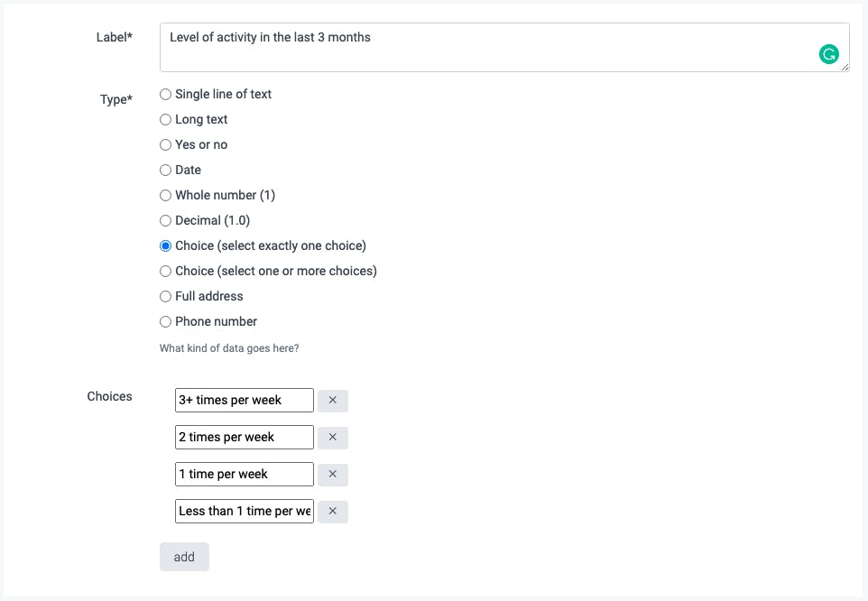The height and width of the screenshot is (601, 868).
Task: Select the "Full address" type
Action: pyautogui.click(x=165, y=296)
